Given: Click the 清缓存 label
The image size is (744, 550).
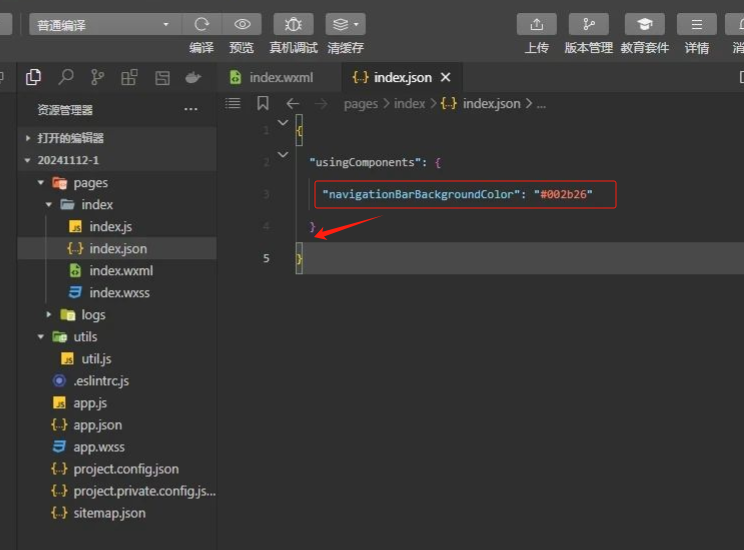Looking at the screenshot, I should click(x=345, y=48).
